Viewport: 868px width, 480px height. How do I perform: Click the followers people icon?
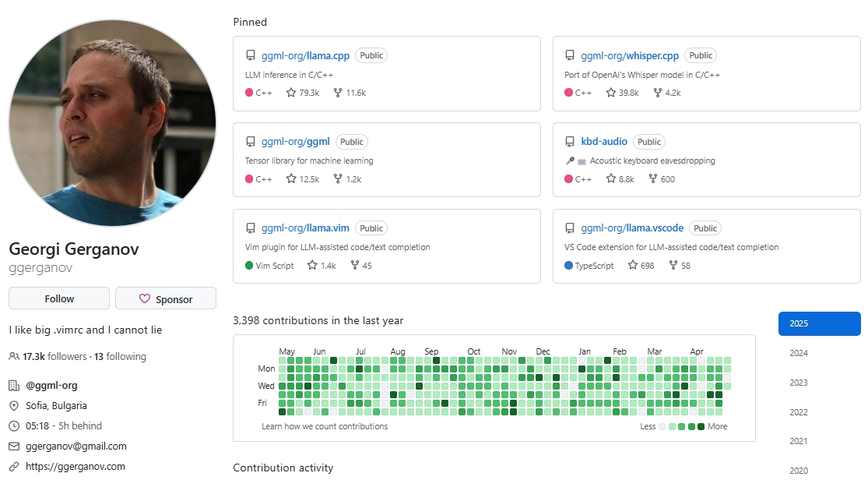[14, 356]
